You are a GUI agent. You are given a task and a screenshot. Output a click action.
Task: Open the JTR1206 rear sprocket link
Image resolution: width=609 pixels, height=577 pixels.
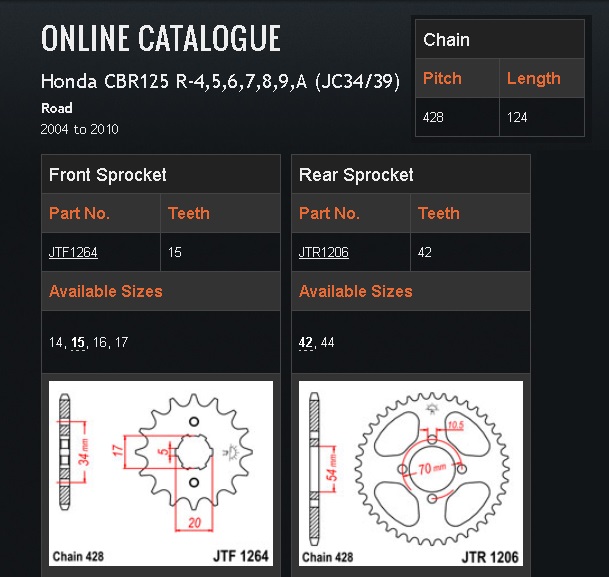click(x=324, y=252)
